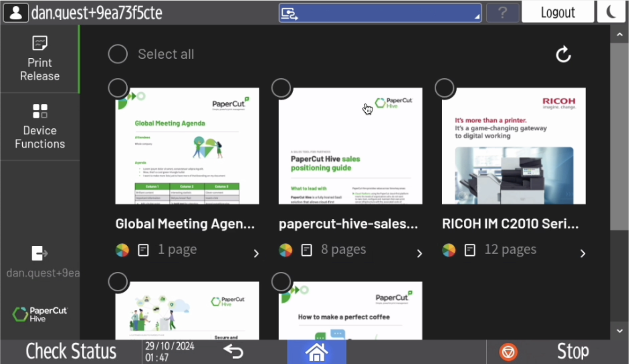Image resolution: width=629 pixels, height=364 pixels.
Task: Open the RICOH printer brochure thumbnail
Action: (514, 146)
